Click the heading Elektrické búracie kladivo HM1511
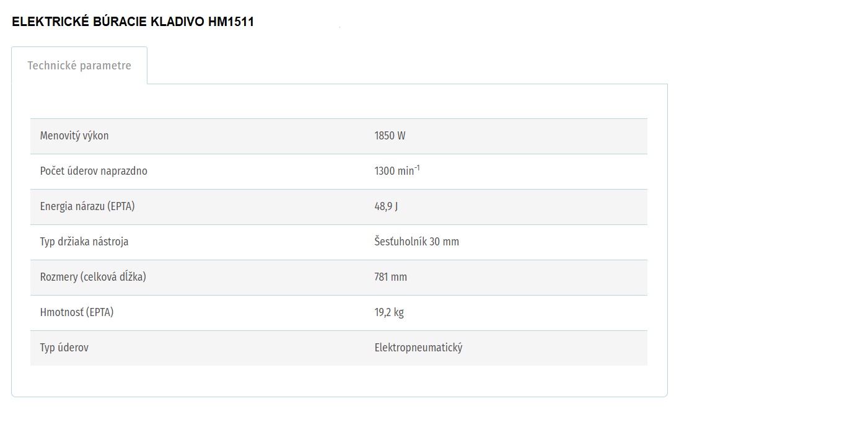Screen dimensions: 868x422 pyautogui.click(x=133, y=22)
